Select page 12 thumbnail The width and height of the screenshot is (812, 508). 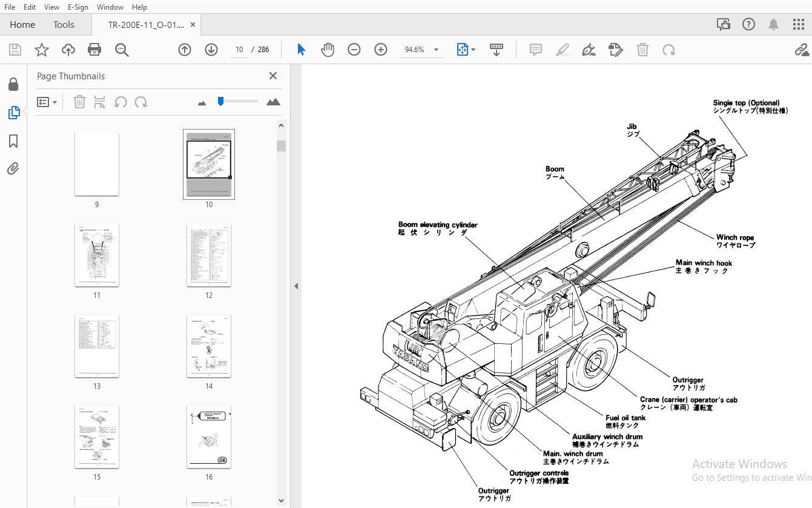point(209,255)
